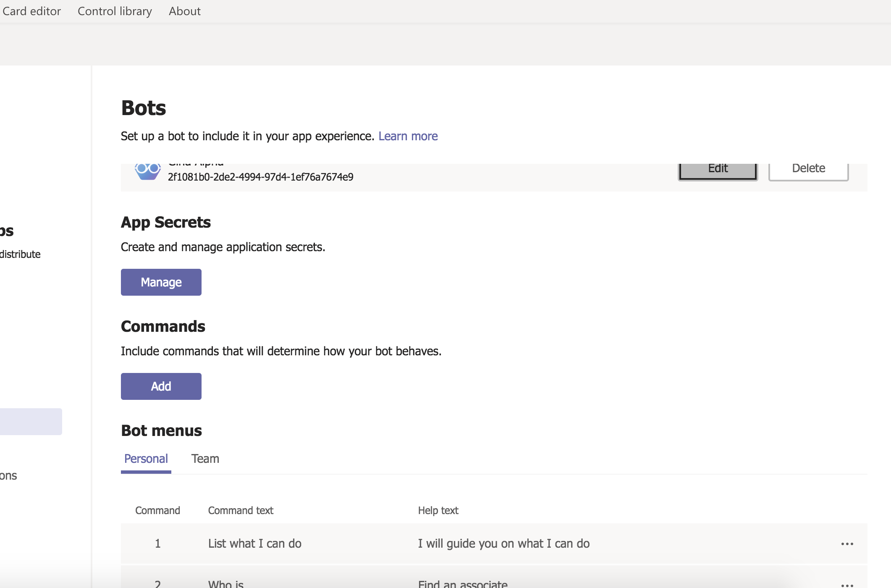
Task: Click the Help text column header
Action: click(x=438, y=510)
